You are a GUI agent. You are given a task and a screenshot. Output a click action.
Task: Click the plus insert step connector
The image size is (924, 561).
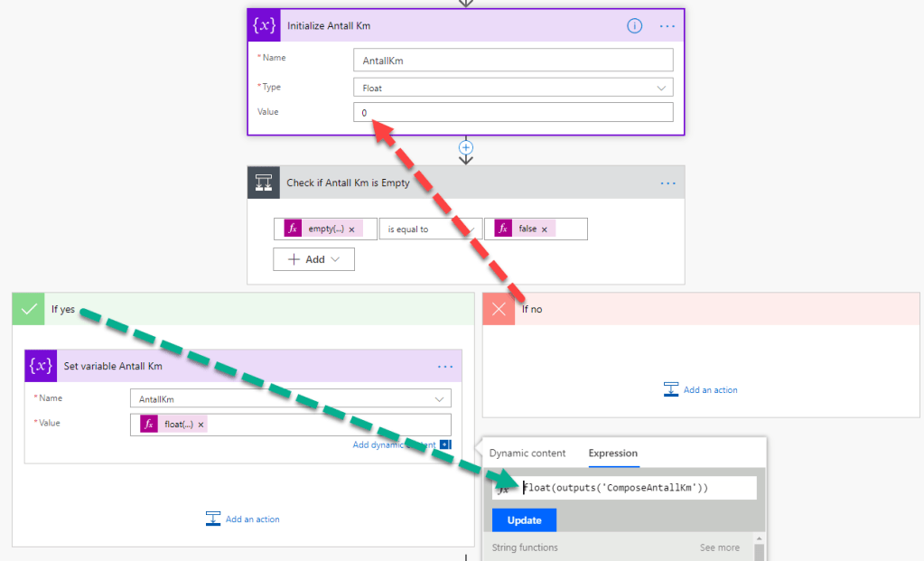(x=466, y=146)
